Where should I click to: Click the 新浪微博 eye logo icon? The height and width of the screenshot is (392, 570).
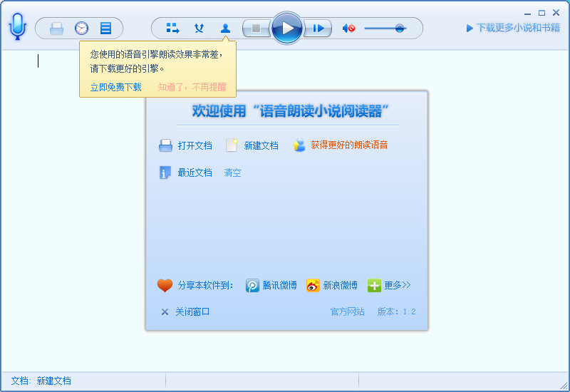tap(313, 286)
